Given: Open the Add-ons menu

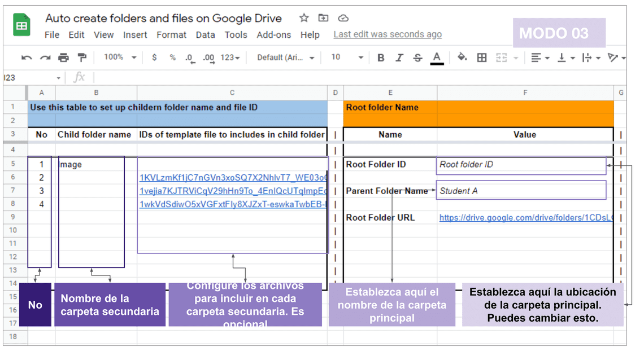Looking at the screenshot, I should [x=275, y=35].
